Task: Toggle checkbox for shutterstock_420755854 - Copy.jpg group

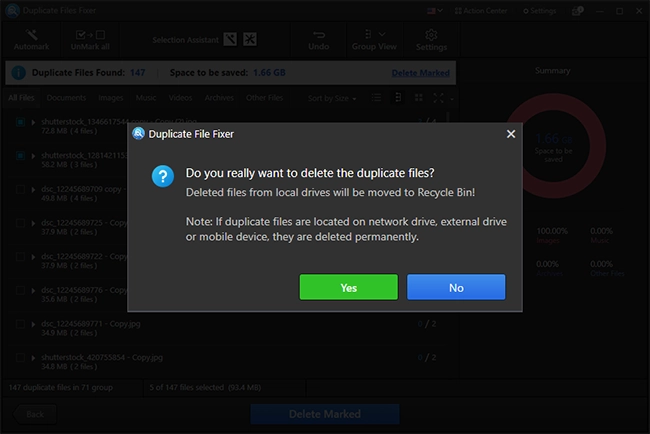Action: tap(20, 357)
